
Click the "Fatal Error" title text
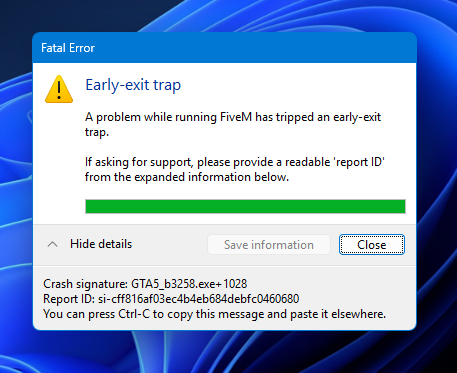click(x=68, y=48)
